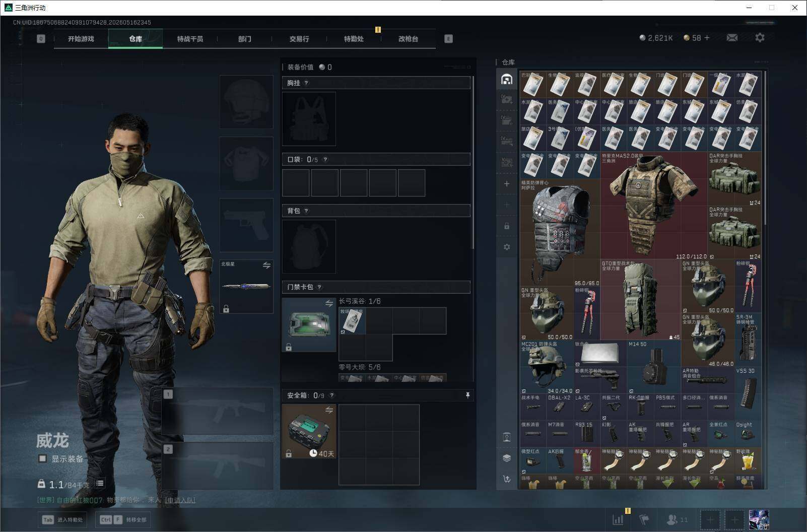Image resolution: width=807 pixels, height=532 pixels.
Task: Click the empty pistol slot
Action: click(x=246, y=225)
